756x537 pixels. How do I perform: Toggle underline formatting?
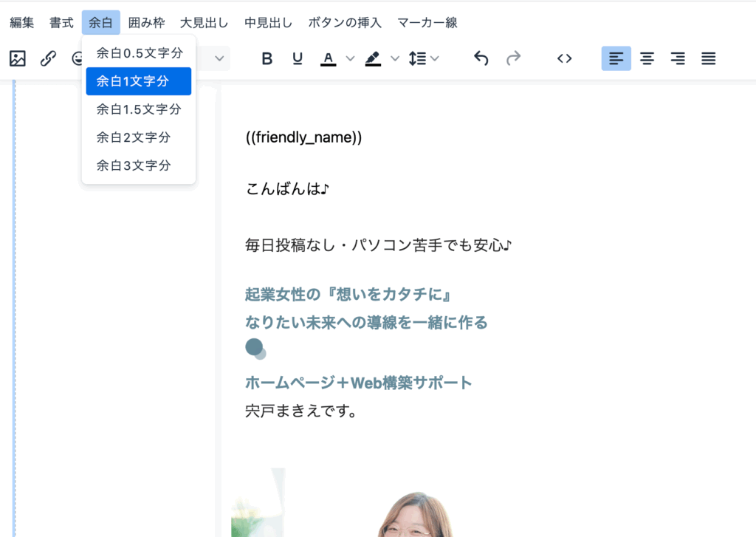click(298, 58)
